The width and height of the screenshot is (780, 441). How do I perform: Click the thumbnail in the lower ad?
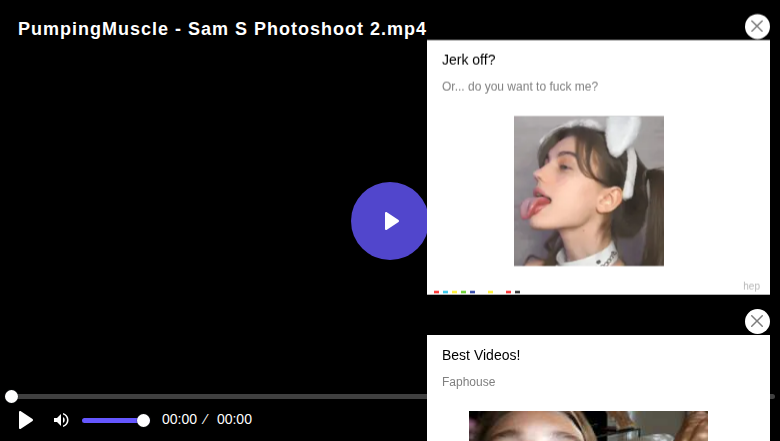point(588,426)
